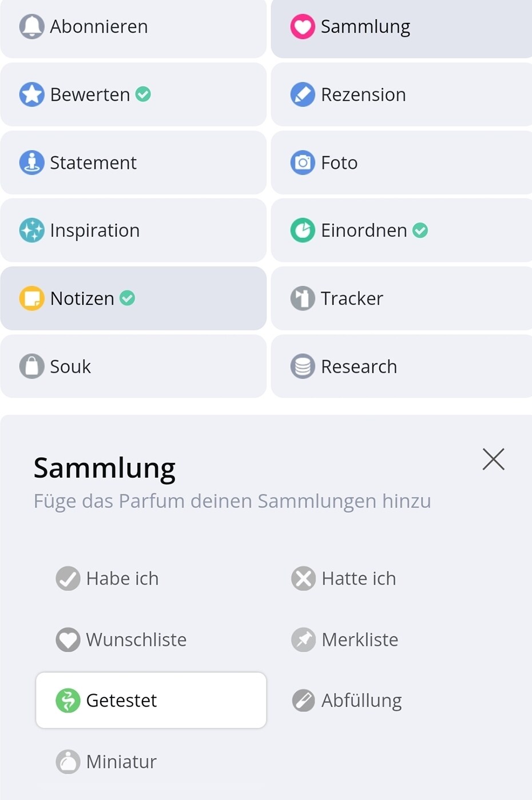Mark perfume as Abfüllung
This screenshot has height=800, width=532.
(x=347, y=700)
